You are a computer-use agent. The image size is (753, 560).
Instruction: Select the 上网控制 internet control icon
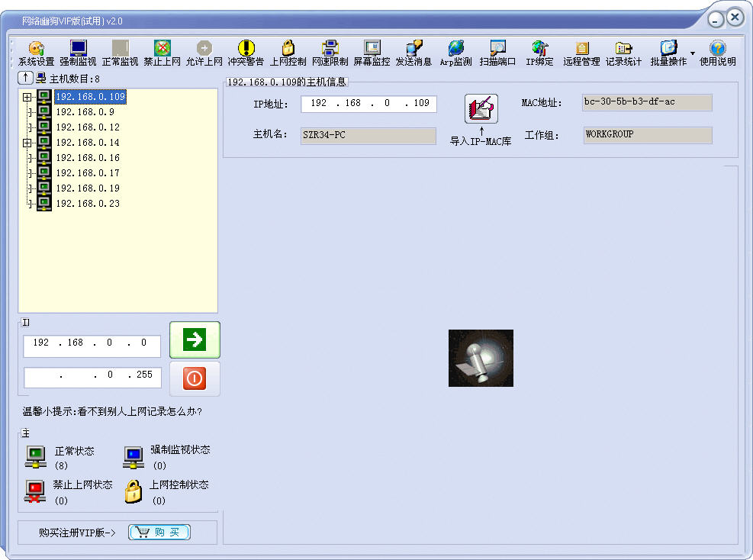click(x=288, y=52)
